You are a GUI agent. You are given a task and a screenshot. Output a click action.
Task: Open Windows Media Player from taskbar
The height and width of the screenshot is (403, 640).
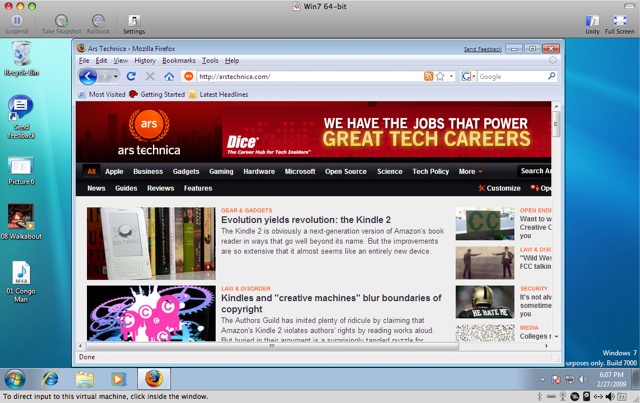point(118,379)
